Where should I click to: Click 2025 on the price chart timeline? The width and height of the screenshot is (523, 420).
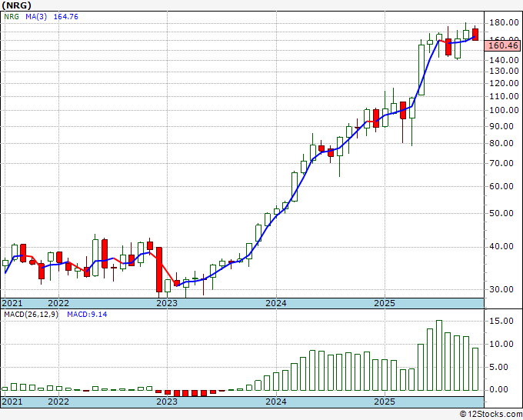tap(384, 304)
